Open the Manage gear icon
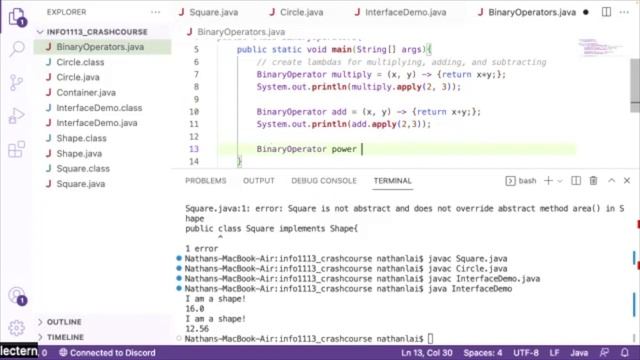This screenshot has height=360, width=640. point(17,327)
